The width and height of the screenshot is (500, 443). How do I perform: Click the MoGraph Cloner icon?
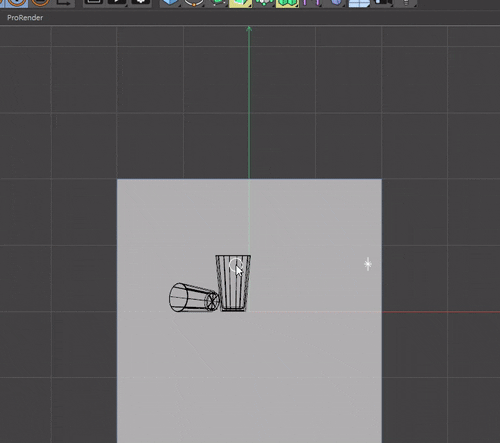264,3
